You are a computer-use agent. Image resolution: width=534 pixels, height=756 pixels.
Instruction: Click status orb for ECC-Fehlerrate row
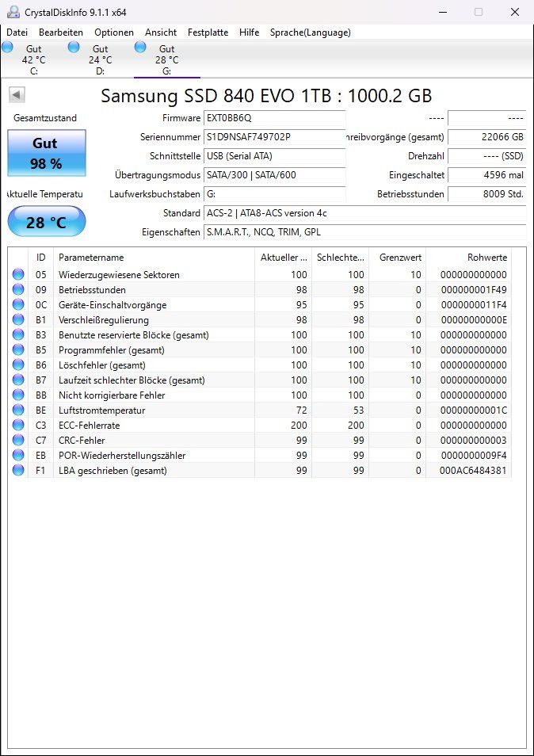tap(18, 426)
